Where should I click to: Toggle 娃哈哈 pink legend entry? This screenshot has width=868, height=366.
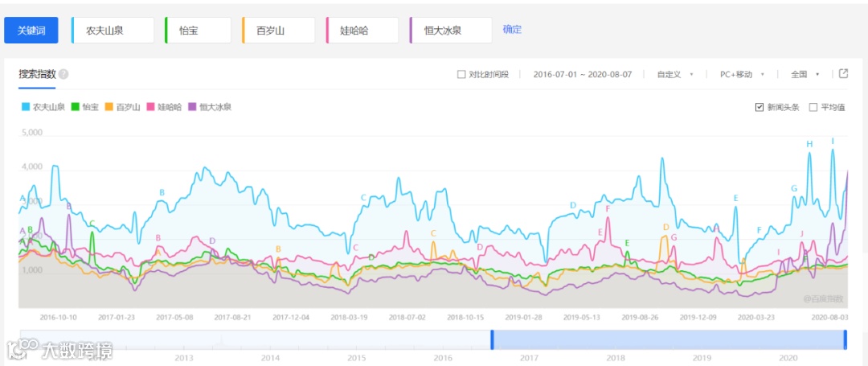tap(164, 106)
